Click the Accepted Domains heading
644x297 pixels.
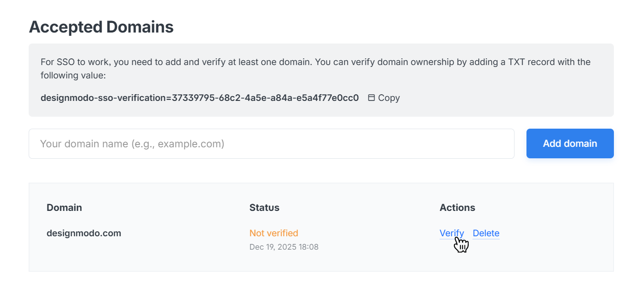point(101,27)
